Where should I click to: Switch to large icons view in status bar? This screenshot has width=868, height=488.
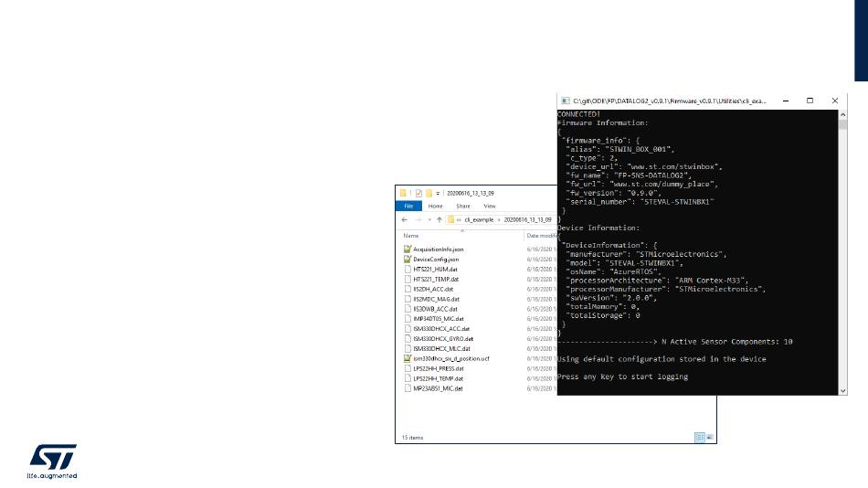coord(710,438)
